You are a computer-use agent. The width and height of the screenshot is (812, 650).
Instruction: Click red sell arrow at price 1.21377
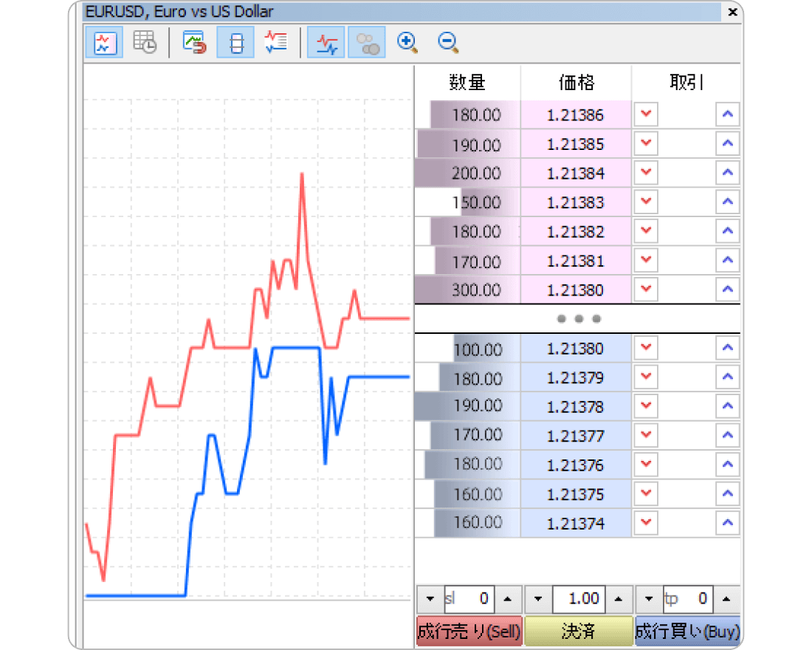tap(645, 434)
